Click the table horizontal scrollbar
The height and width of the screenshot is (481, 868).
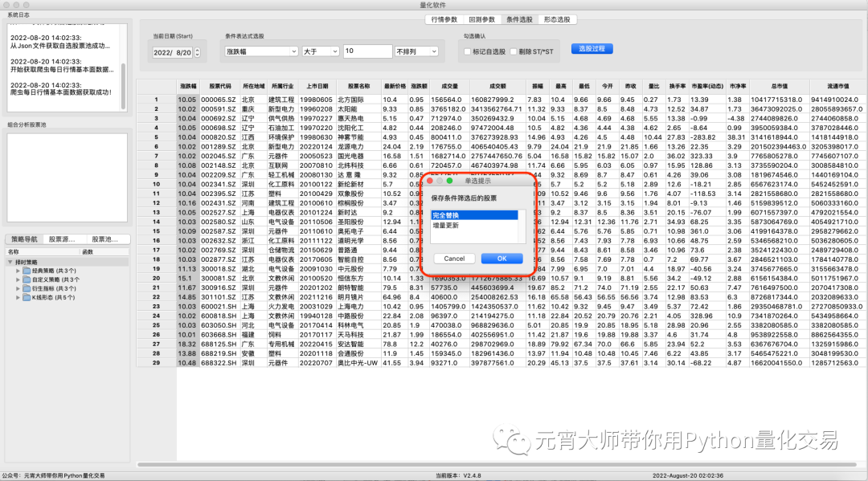pyautogui.click(x=497, y=464)
